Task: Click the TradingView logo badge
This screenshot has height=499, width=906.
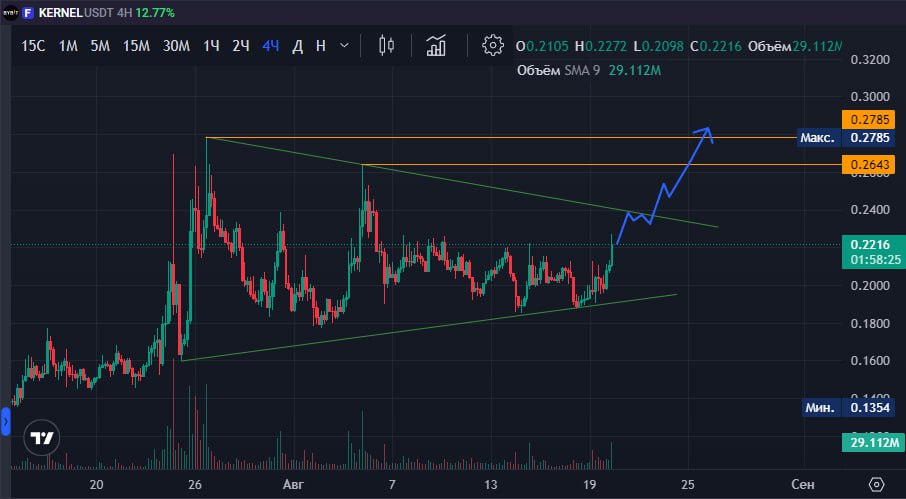Action: pyautogui.click(x=42, y=438)
